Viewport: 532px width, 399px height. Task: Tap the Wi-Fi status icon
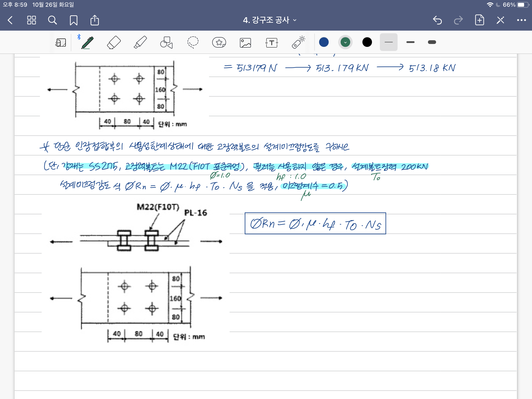490,5
